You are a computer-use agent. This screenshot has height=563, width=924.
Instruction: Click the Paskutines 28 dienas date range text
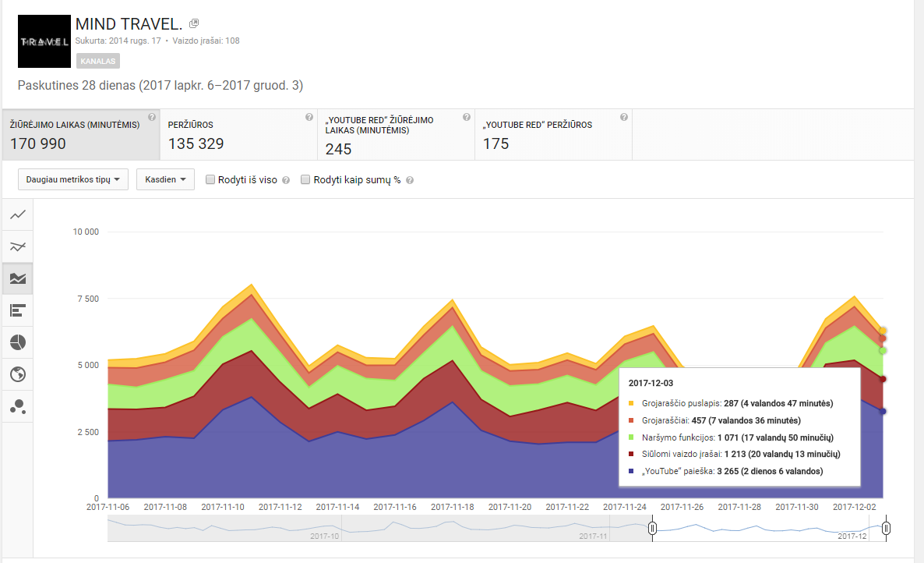coord(160,86)
